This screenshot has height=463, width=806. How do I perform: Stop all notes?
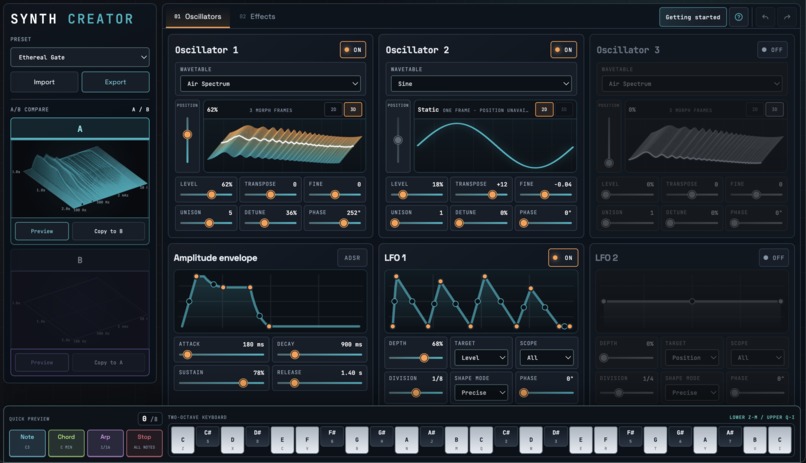click(x=144, y=442)
